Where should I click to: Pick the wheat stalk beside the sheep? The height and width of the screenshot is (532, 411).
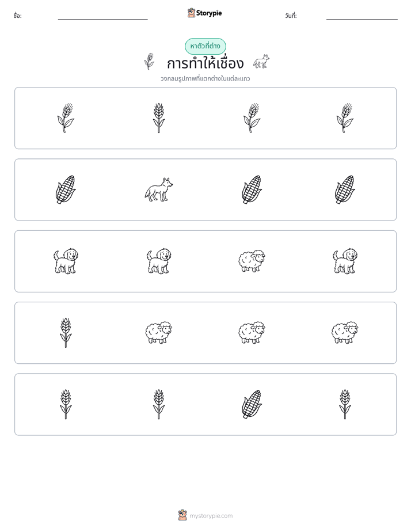66,333
